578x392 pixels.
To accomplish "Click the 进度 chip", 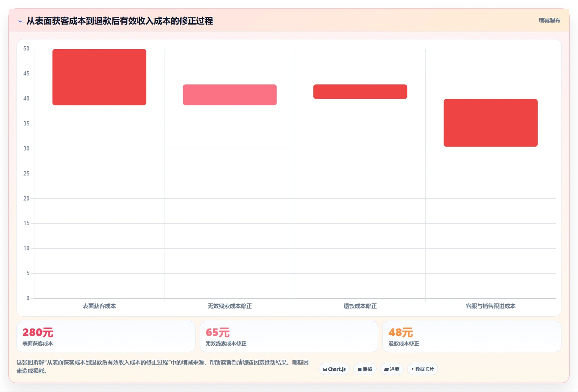I will click(x=392, y=369).
